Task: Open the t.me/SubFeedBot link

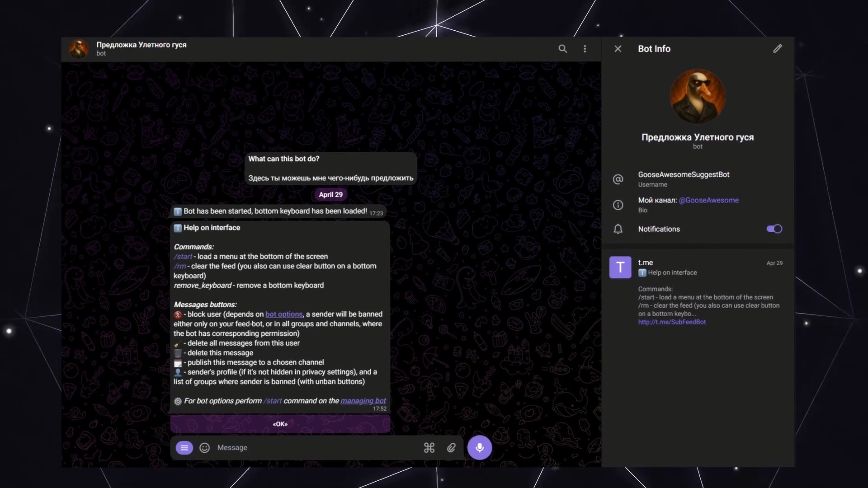Action: coord(672,322)
